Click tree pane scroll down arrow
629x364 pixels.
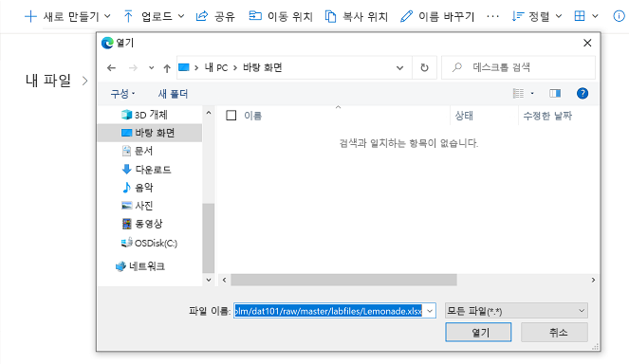(x=209, y=280)
